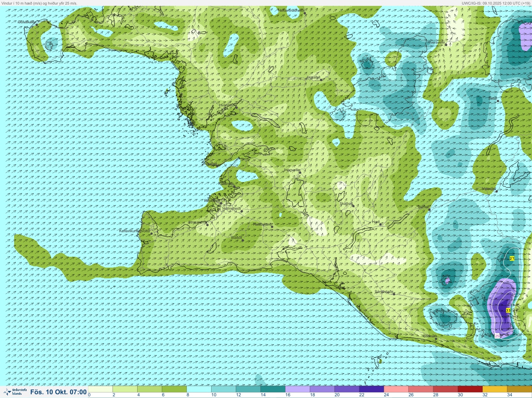
Task: Pick the dark red 30–32 m/s legend swatch
Action: coord(470,389)
